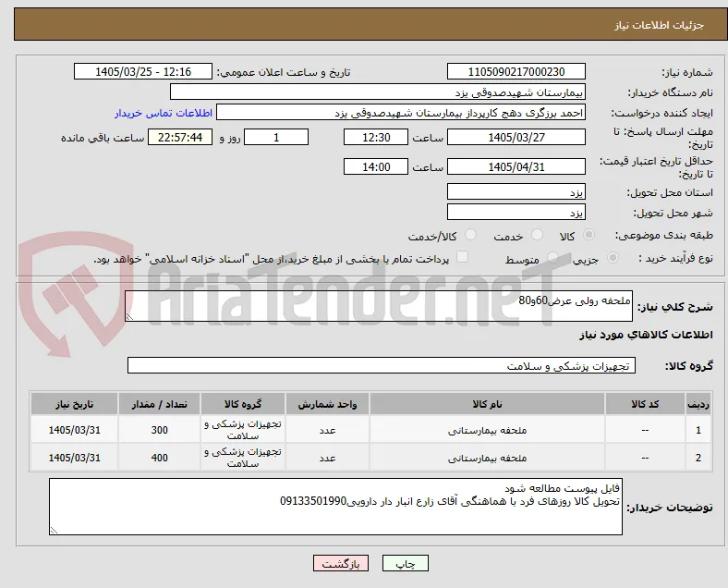Click the ردیف column header
Image resolution: width=728 pixels, height=588 pixels.
(x=698, y=404)
